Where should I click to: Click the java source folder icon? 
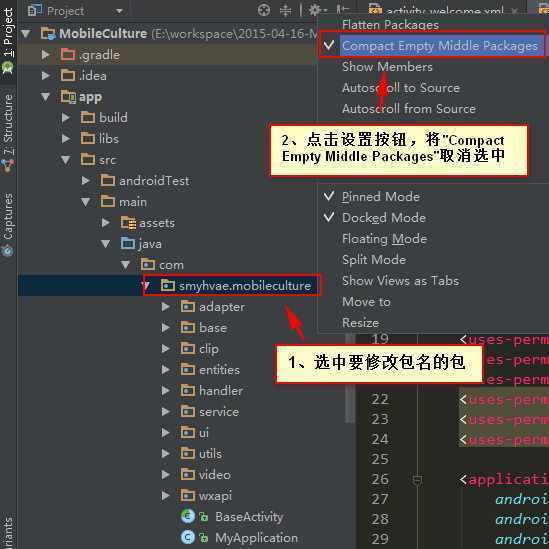(128, 243)
